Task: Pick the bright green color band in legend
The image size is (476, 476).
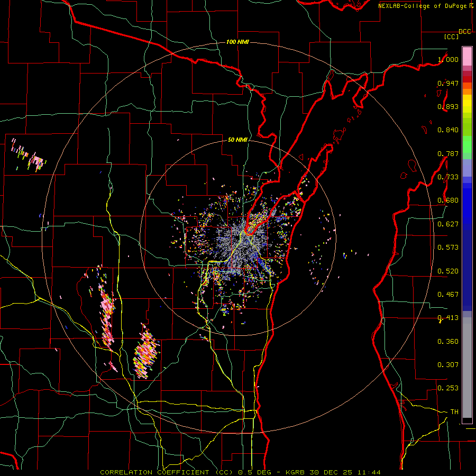Action: tap(467, 144)
